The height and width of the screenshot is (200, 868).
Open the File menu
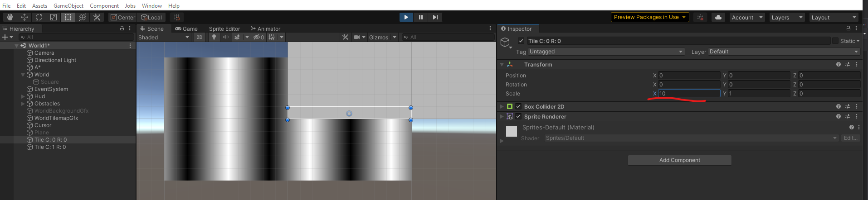[6, 5]
